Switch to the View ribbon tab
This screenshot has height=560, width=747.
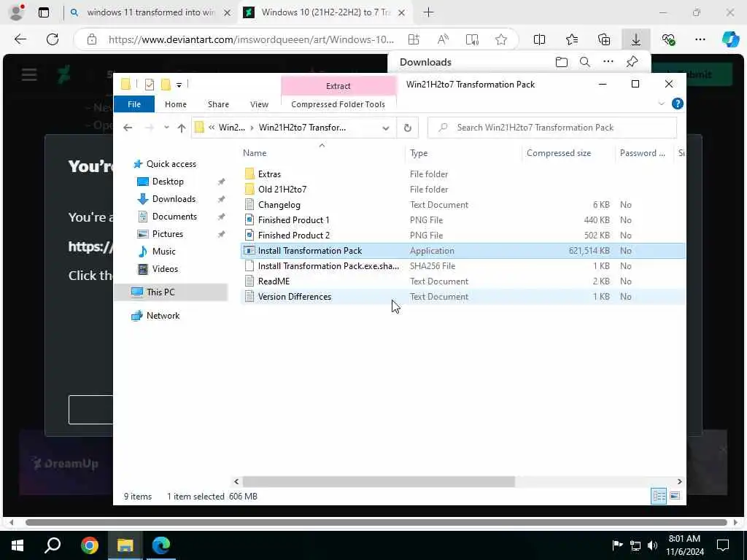click(259, 104)
